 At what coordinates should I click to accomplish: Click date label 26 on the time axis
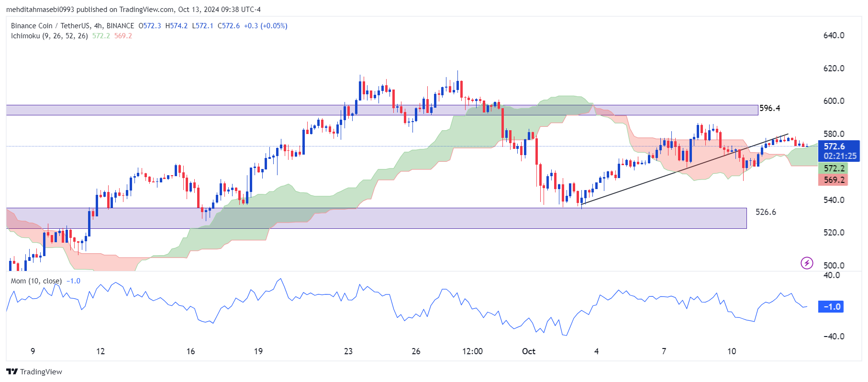click(x=416, y=351)
